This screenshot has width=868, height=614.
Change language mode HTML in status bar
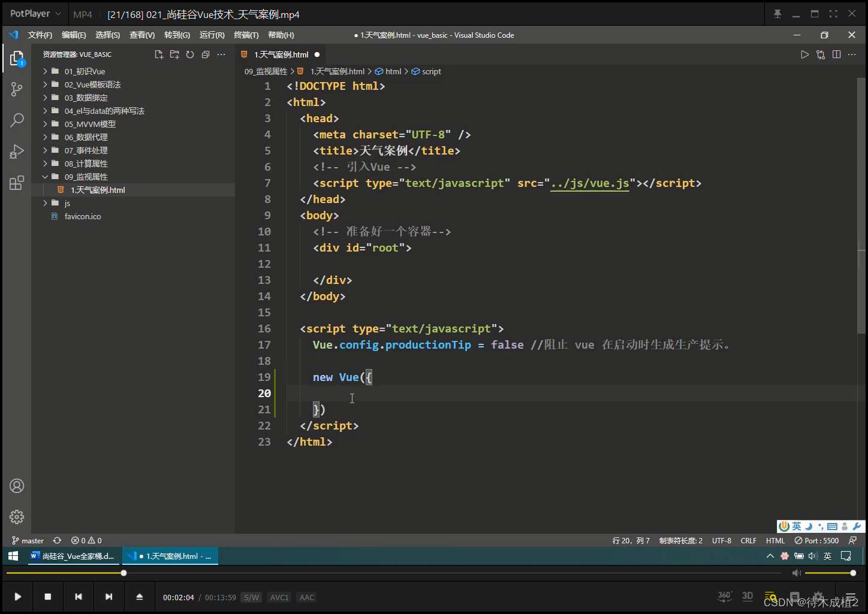coord(775,540)
